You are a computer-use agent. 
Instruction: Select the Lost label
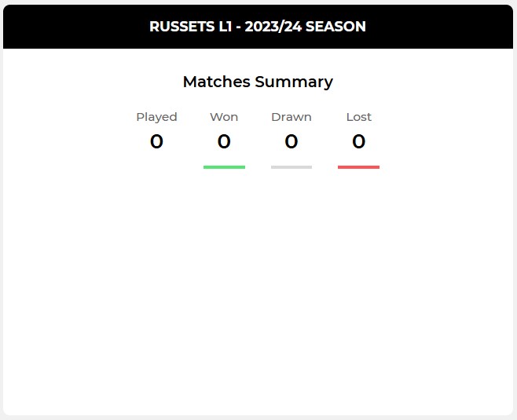tap(358, 117)
